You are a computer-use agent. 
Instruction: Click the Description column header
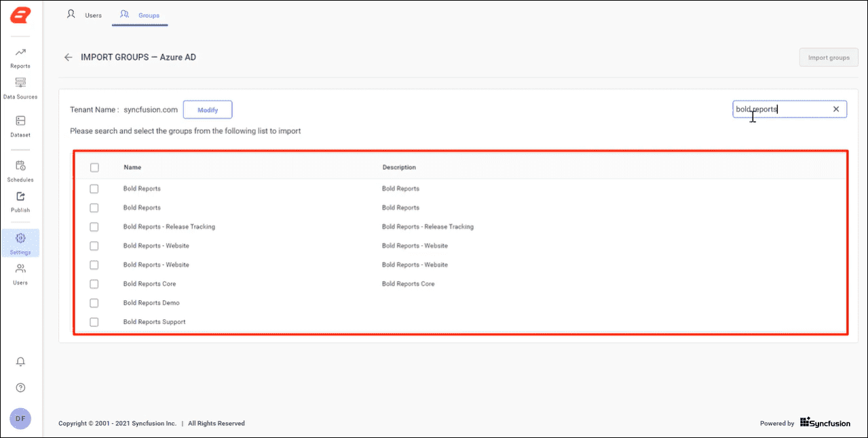click(x=399, y=167)
